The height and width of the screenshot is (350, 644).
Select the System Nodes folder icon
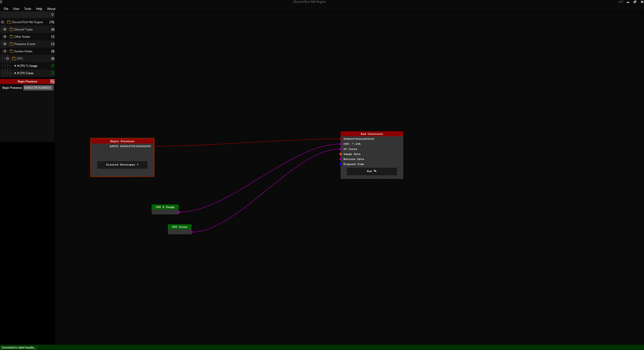tap(12, 51)
